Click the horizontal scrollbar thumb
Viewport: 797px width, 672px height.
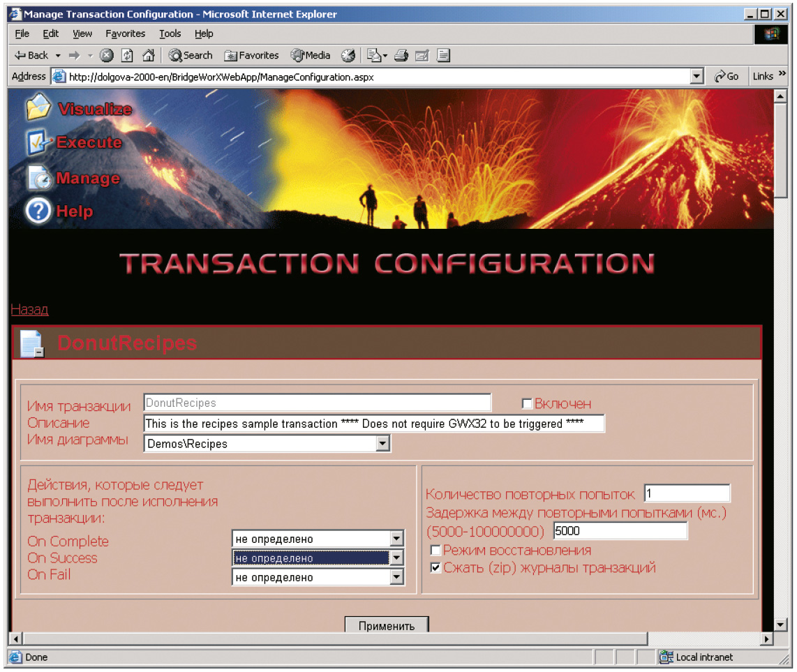pos(335,638)
